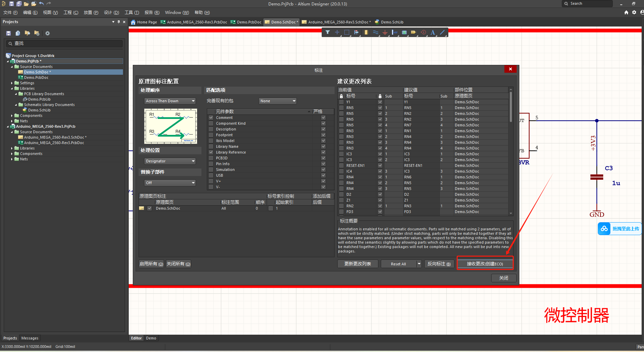Viewport: 644px width, 352px height.
Task: Click the place part component icon
Action: click(366, 33)
